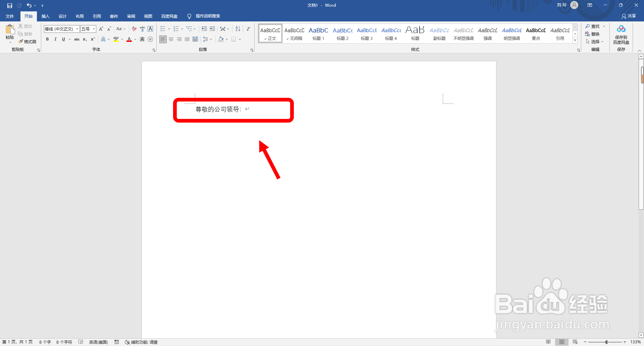Switch to Web Layout view in status bar
644x346 pixels.
[x=575, y=342]
